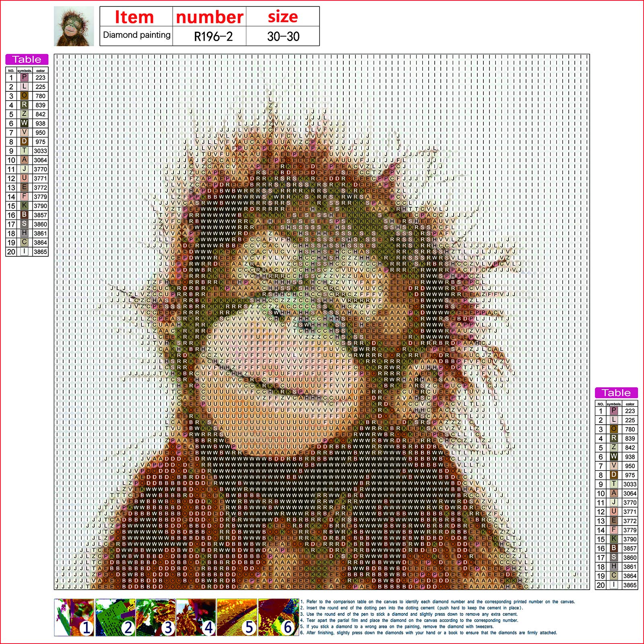This screenshot has height=644, width=644.
Task: Click color code 3033 in left table
Action: [x=40, y=151]
